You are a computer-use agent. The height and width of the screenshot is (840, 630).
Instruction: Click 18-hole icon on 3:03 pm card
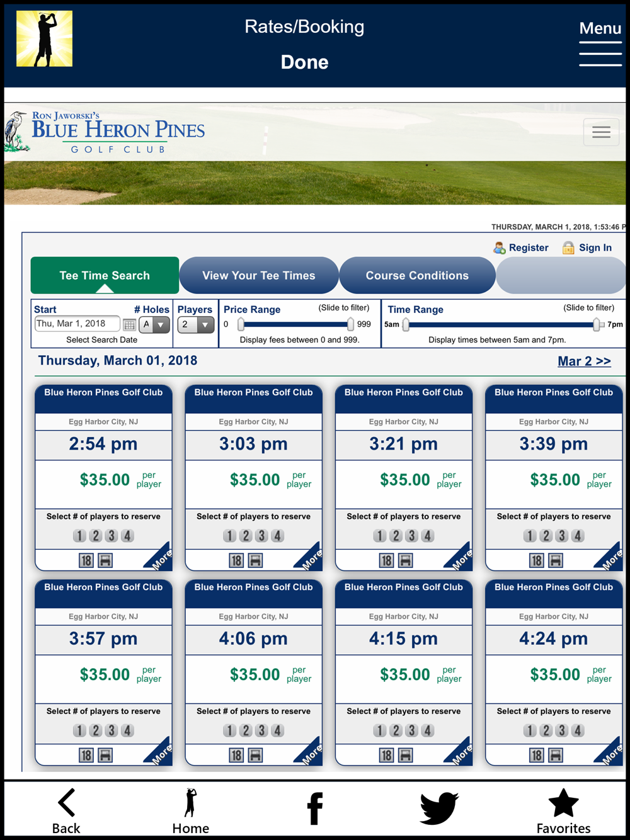click(236, 560)
